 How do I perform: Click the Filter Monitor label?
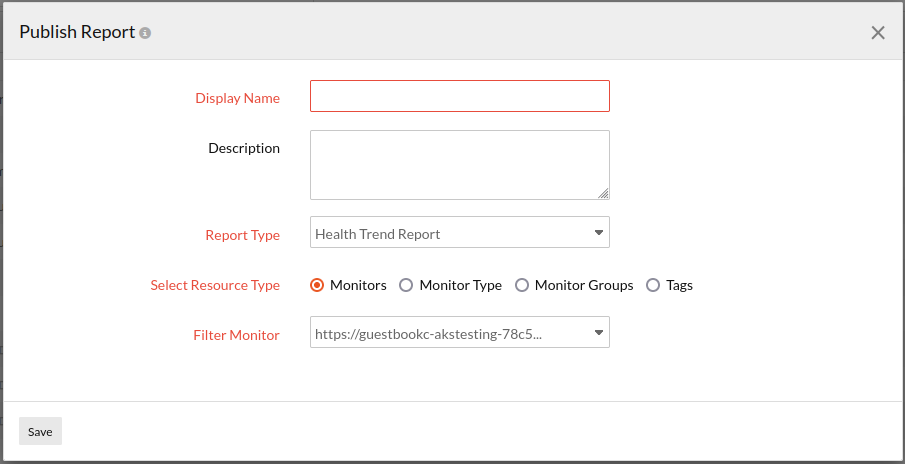[x=236, y=335]
